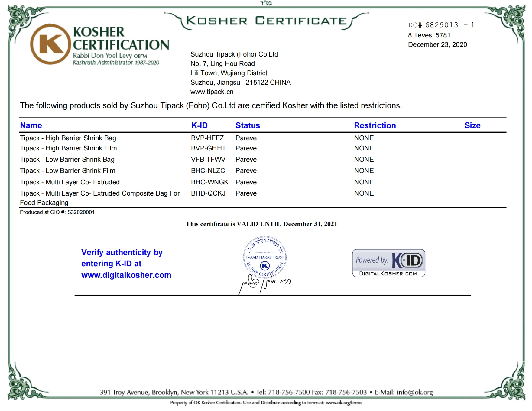Click the Produced at CIQ #: S32020001 line

point(57,212)
